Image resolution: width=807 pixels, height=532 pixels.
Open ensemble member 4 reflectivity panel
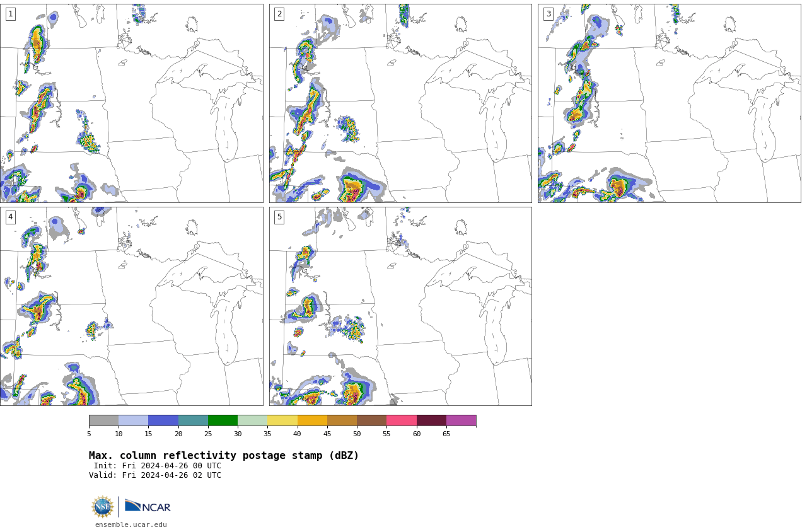tap(131, 306)
